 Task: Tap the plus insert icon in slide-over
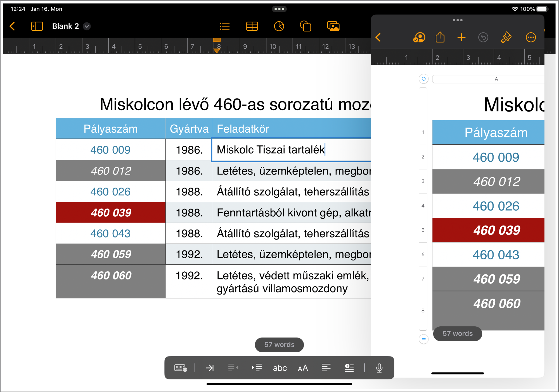click(x=461, y=37)
